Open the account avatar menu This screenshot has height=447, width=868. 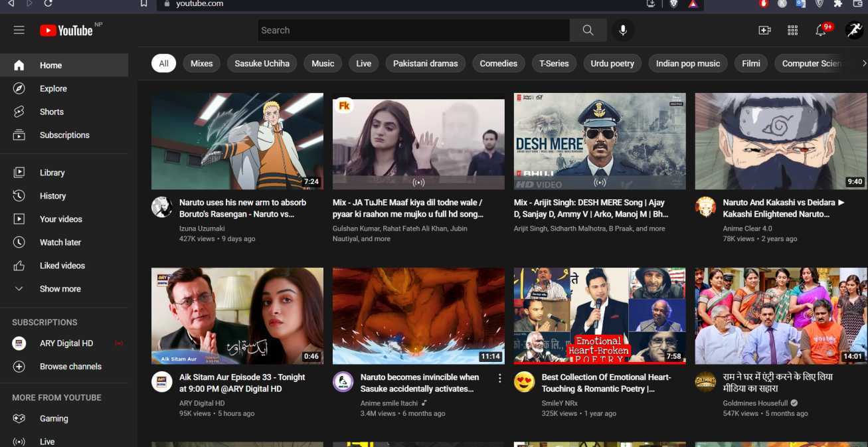[853, 30]
